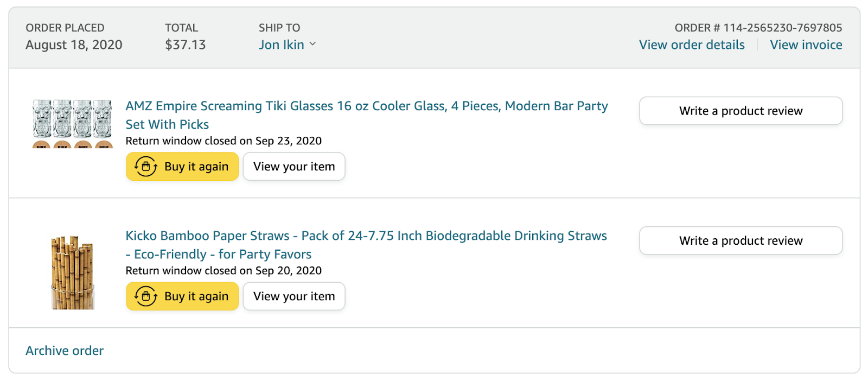
Task: Select View your item for Tiki Glasses
Action: pyautogui.click(x=294, y=167)
